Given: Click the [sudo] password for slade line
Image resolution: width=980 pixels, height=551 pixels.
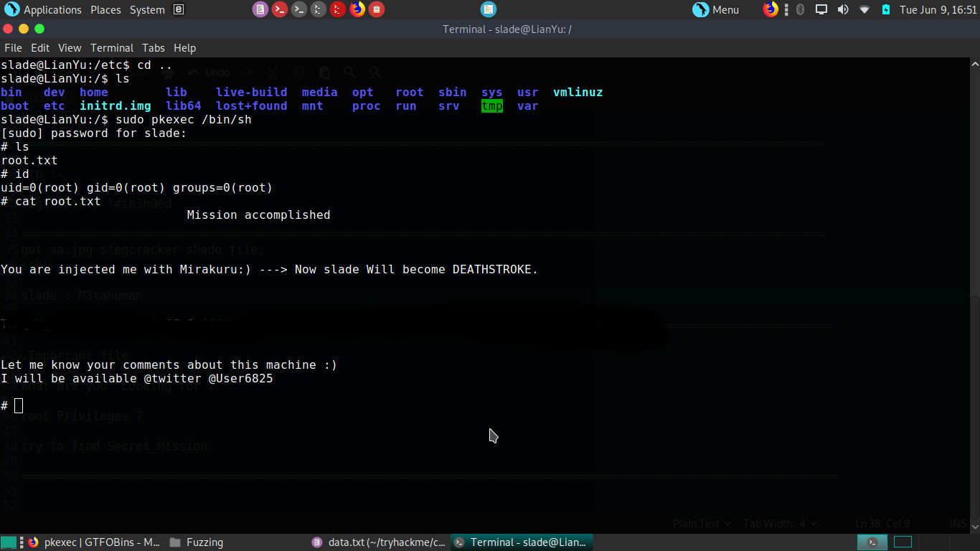Looking at the screenshot, I should pyautogui.click(x=94, y=133).
